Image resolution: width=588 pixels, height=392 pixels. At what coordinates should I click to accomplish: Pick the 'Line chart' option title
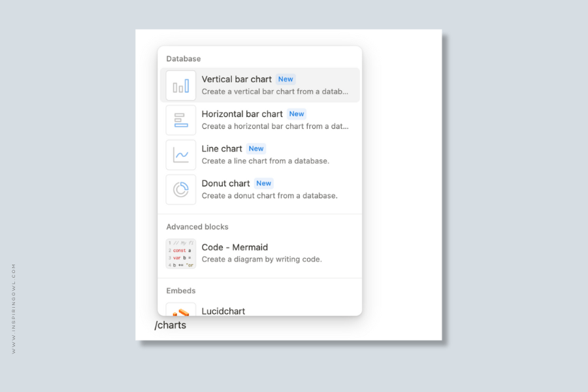click(x=221, y=148)
